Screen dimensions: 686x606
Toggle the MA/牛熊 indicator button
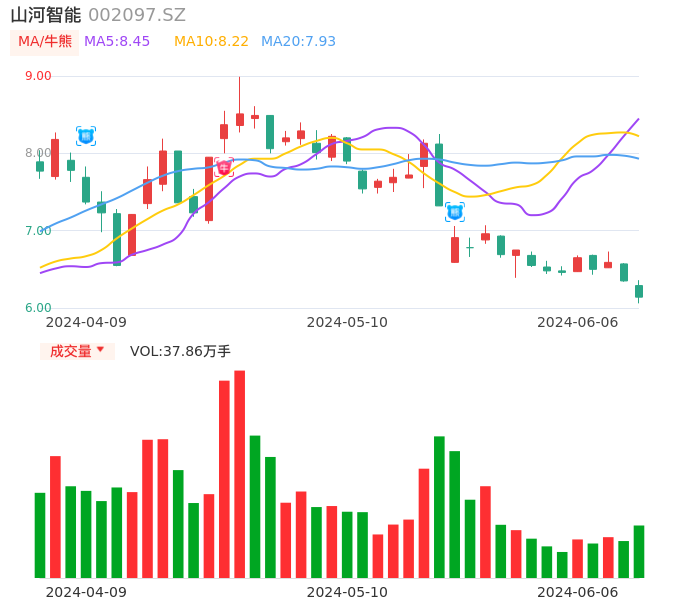coord(45,42)
